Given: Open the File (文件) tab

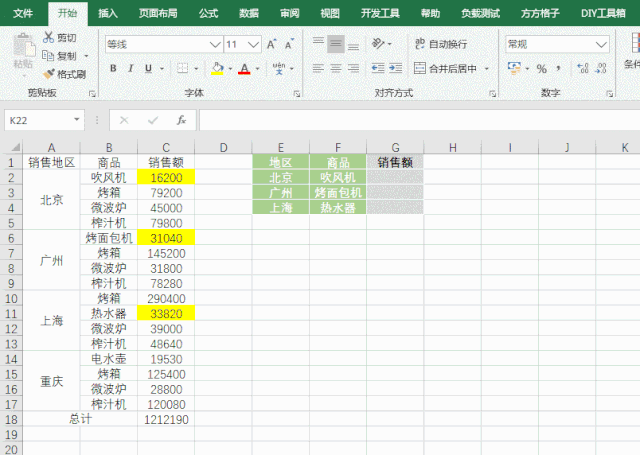Looking at the screenshot, I should [x=23, y=13].
